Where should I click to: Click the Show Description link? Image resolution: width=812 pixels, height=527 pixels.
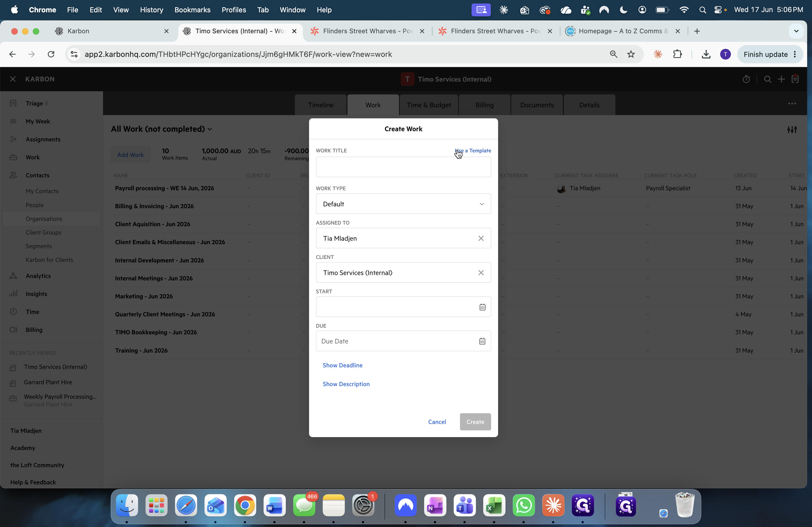[x=346, y=384]
